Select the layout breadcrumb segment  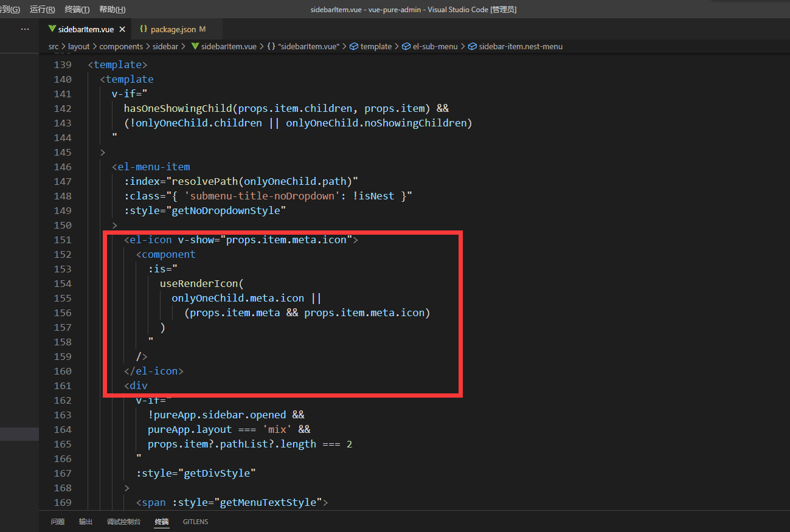click(x=78, y=46)
